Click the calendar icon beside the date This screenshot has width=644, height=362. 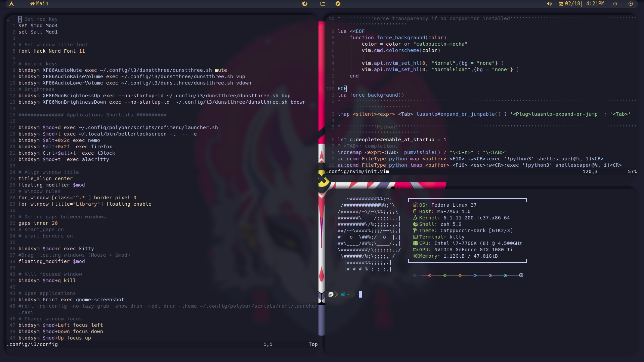click(561, 4)
